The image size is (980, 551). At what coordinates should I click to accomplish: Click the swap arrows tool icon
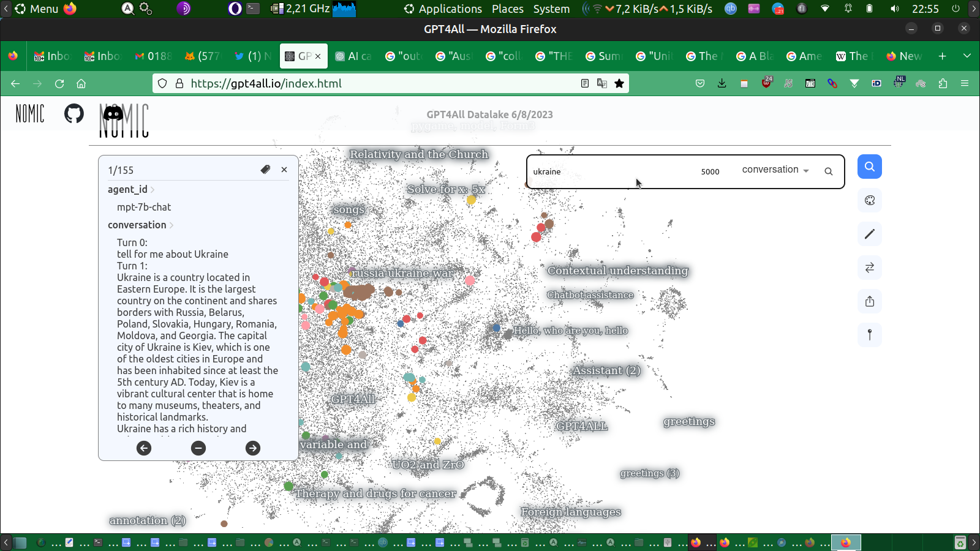tap(869, 268)
